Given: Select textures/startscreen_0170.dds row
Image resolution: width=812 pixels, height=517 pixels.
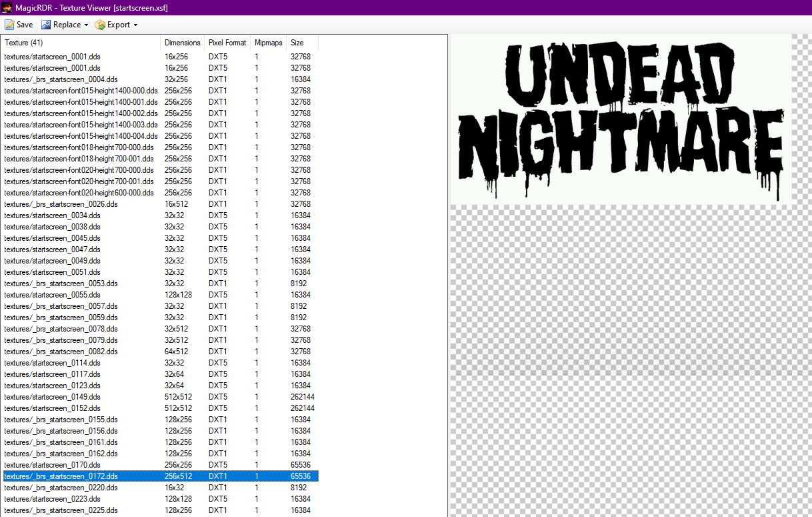Looking at the screenshot, I should click(160, 464).
